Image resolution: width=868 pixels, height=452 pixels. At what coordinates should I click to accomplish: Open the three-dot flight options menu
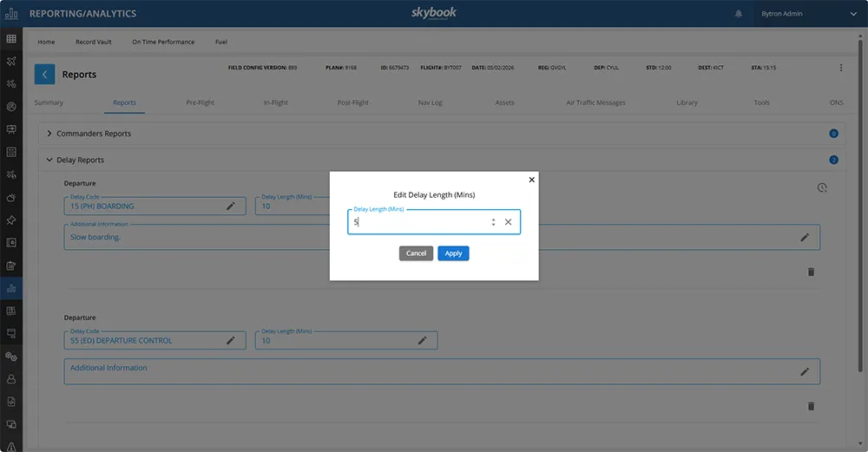click(840, 68)
